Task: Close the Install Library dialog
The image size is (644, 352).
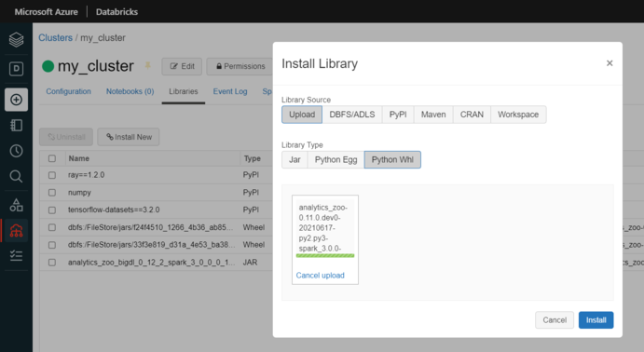Action: (610, 62)
